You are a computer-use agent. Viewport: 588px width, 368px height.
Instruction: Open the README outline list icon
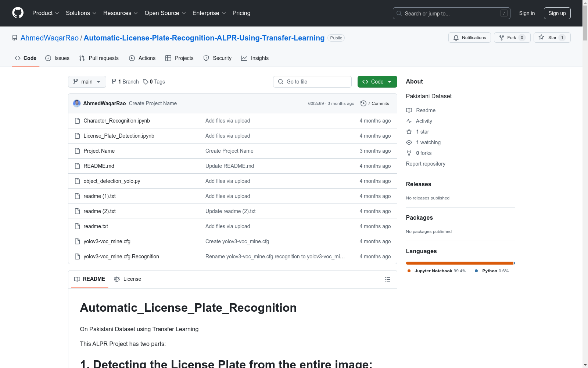point(387,279)
